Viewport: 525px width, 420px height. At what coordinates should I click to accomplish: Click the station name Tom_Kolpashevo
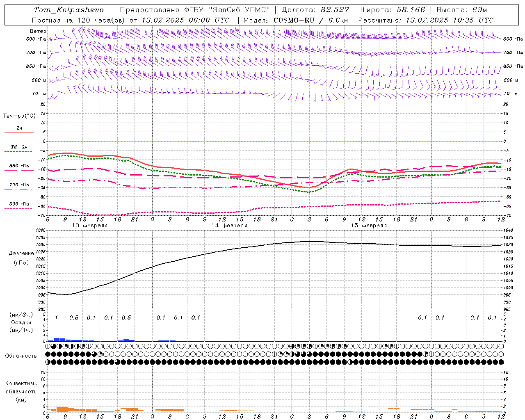click(x=69, y=10)
